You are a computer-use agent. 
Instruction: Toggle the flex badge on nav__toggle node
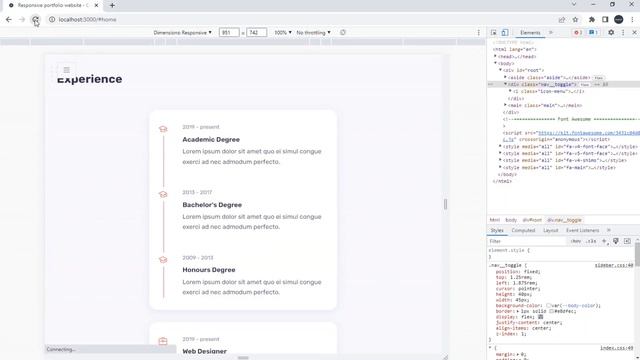pos(585,84)
